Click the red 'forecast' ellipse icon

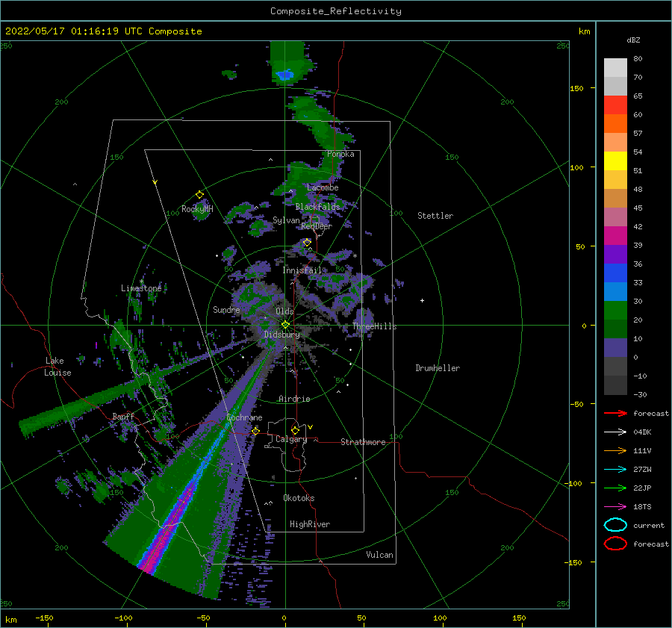[615, 544]
